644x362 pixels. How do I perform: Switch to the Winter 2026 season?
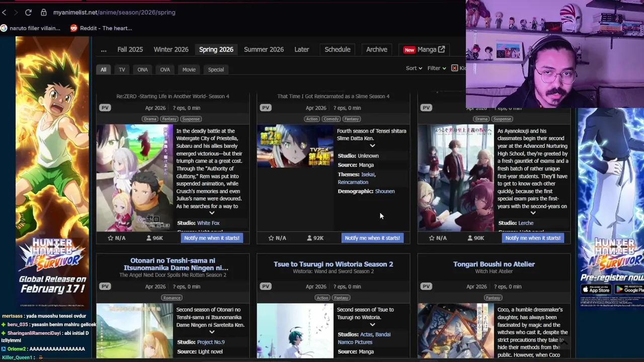171,50
